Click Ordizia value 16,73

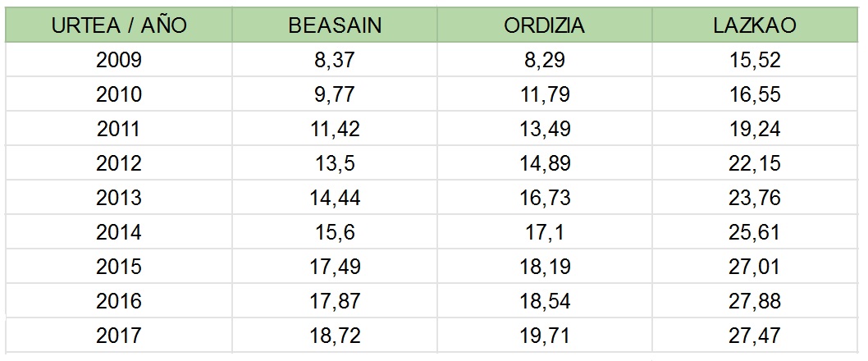click(544, 198)
